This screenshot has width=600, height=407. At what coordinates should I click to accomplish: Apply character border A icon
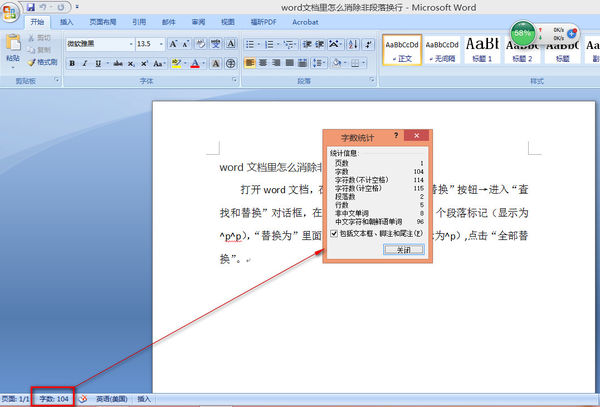(230, 44)
